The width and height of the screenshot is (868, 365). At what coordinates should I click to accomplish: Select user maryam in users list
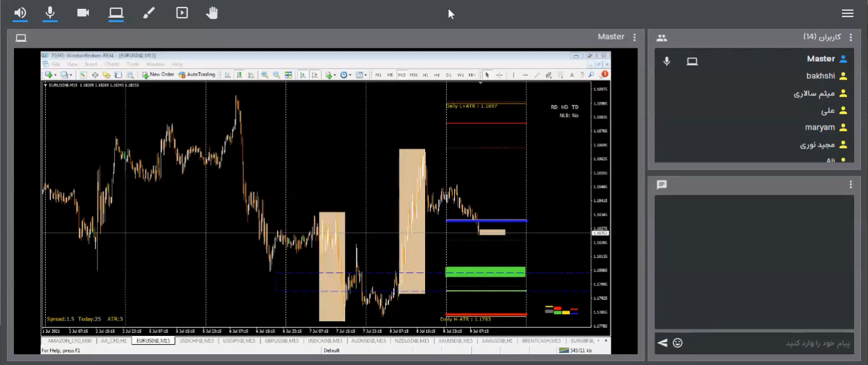(x=820, y=128)
